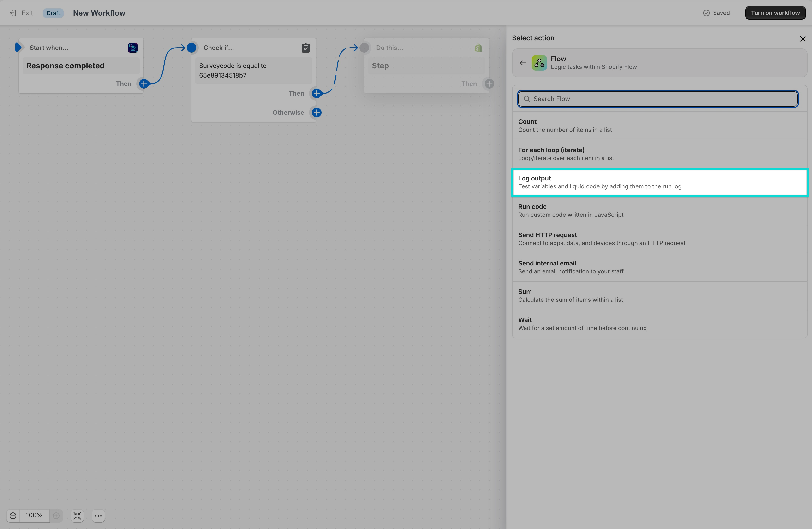812x529 pixels.
Task: Click the Check if blue connector dot
Action: pyautogui.click(x=192, y=48)
